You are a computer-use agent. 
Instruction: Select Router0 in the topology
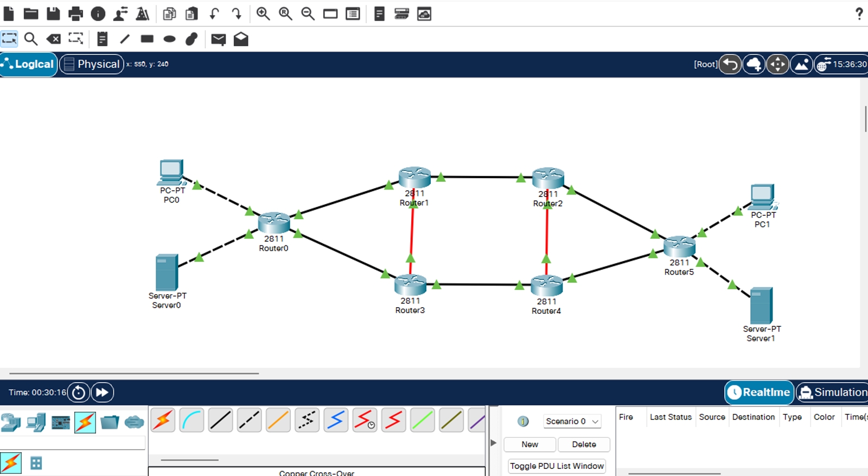click(x=274, y=223)
